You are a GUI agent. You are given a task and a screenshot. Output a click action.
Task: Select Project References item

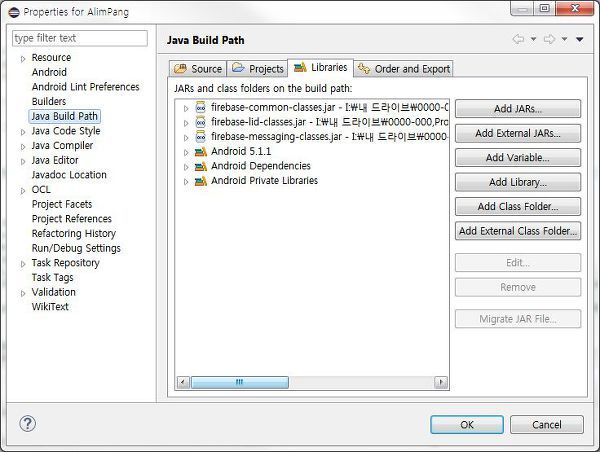[72, 219]
